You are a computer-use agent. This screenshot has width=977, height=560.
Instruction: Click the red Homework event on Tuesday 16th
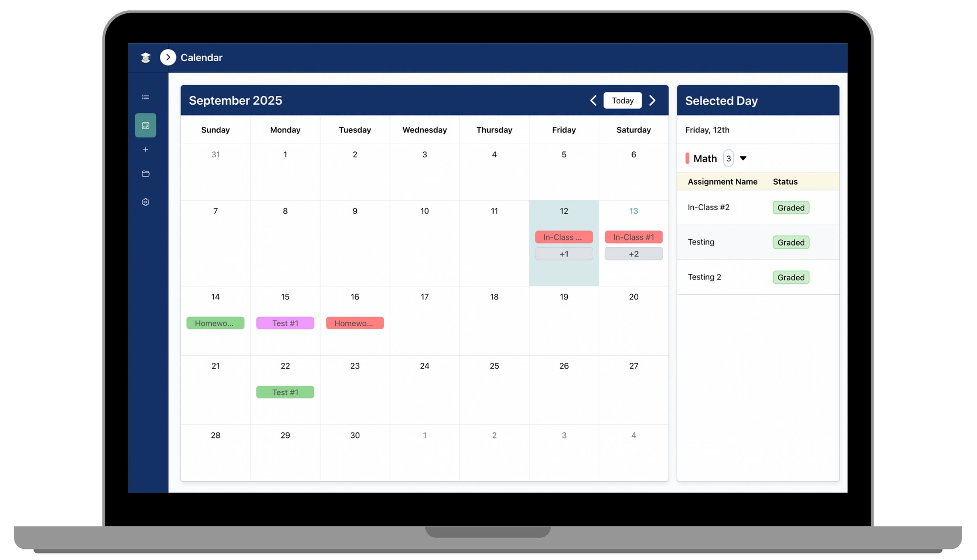[x=354, y=323]
